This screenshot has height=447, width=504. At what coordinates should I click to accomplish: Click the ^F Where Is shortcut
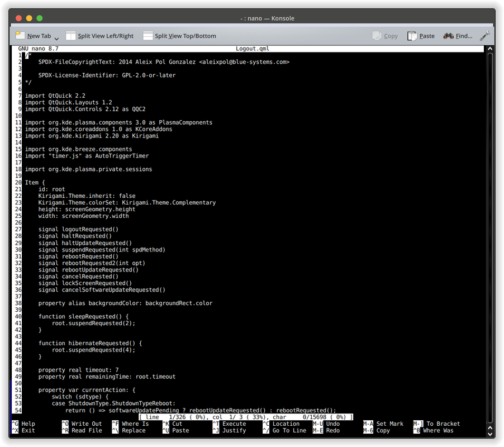pyautogui.click(x=131, y=424)
